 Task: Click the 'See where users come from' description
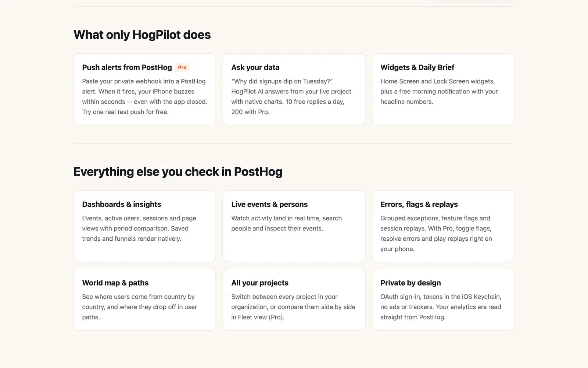(x=139, y=307)
